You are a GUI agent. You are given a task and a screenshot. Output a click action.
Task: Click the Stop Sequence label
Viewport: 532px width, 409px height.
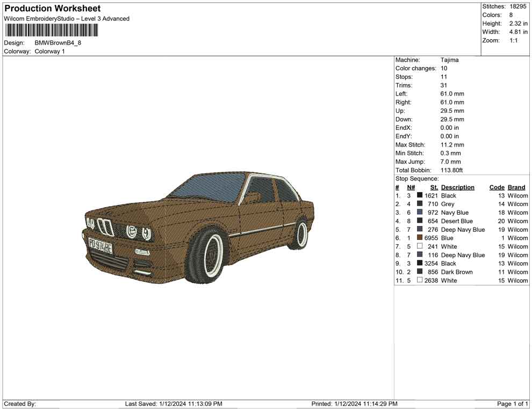pos(417,179)
